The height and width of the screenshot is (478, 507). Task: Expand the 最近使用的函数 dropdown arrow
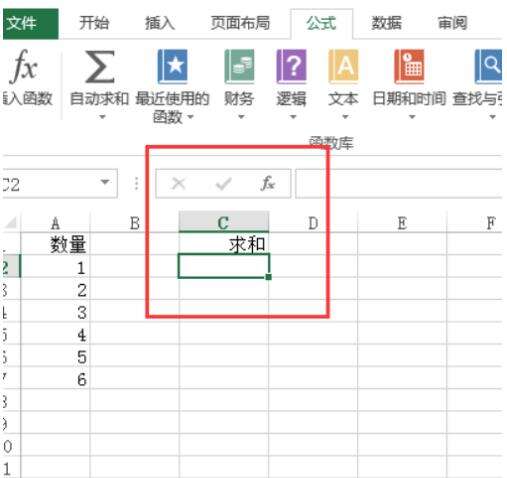190,117
